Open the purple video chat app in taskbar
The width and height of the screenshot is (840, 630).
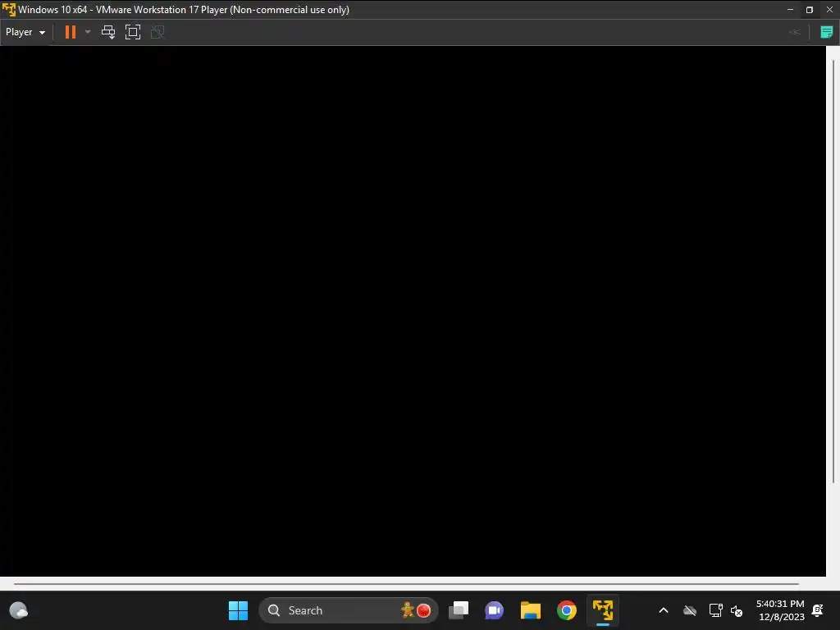(x=494, y=610)
